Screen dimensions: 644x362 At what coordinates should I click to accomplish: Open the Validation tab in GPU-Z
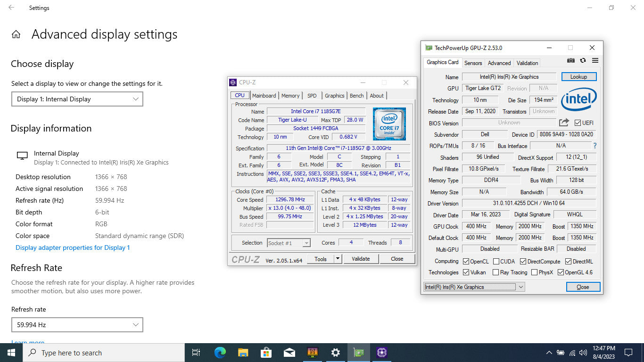(x=527, y=63)
